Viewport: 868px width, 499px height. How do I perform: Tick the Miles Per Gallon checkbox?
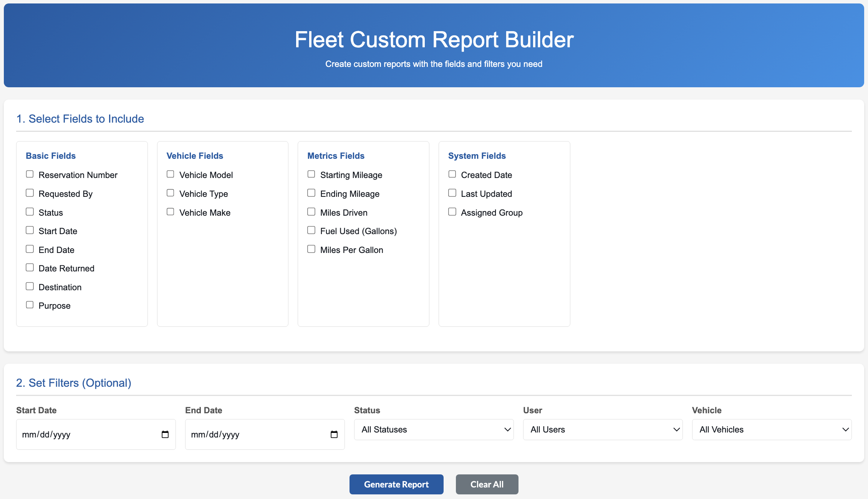(311, 249)
